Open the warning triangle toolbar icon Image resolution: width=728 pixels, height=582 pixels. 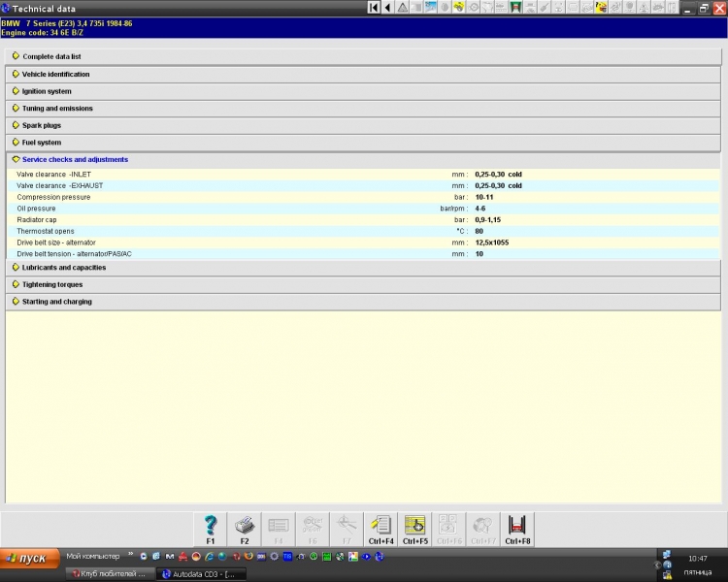(403, 8)
